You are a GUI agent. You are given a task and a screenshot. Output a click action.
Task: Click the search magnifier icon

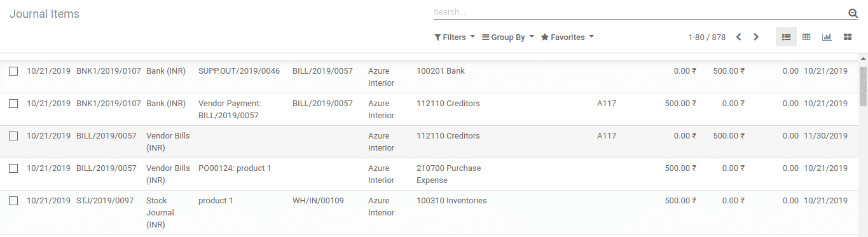pos(853,13)
